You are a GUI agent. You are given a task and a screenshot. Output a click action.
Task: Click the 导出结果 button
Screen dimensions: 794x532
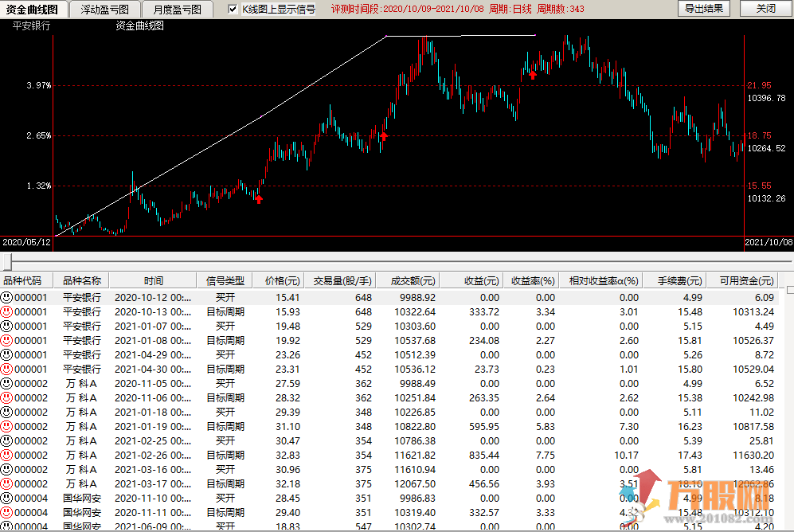[704, 9]
